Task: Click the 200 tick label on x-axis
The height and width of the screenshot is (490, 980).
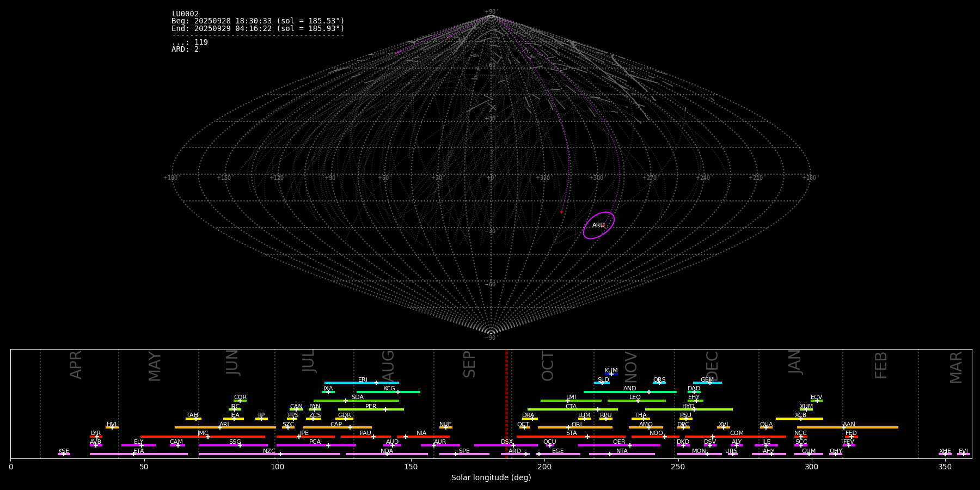Action: click(544, 467)
